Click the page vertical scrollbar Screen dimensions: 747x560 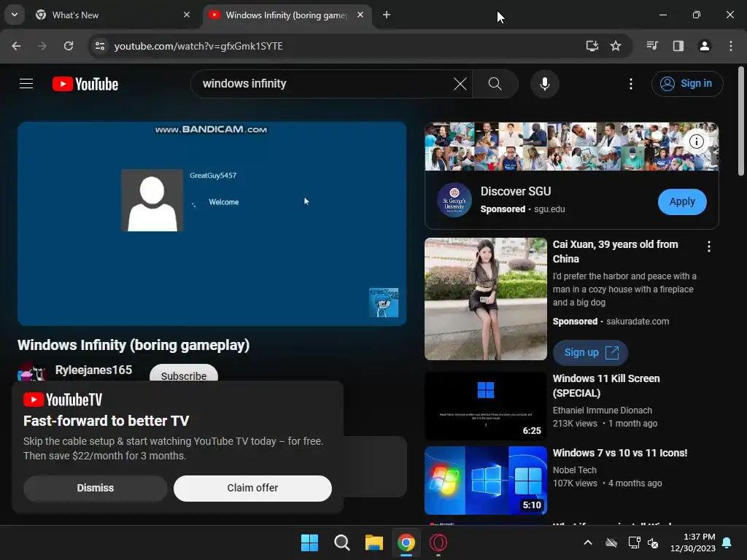coord(741,122)
